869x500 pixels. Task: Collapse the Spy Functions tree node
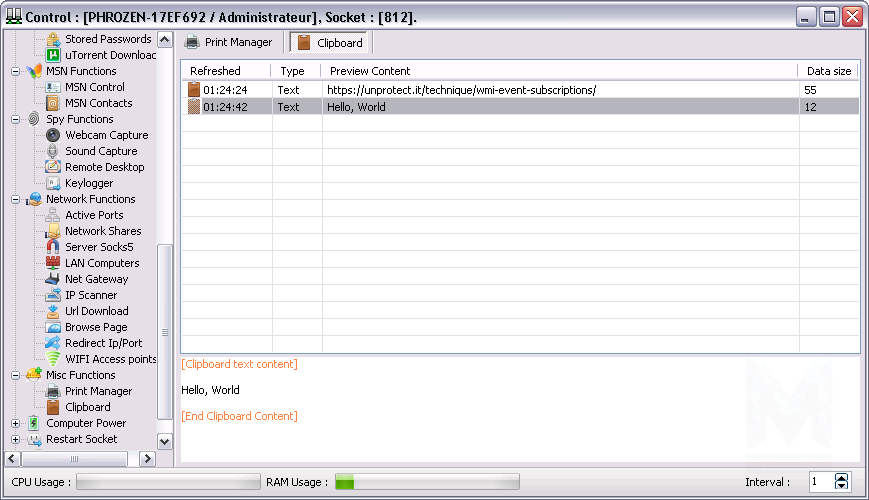click(16, 119)
